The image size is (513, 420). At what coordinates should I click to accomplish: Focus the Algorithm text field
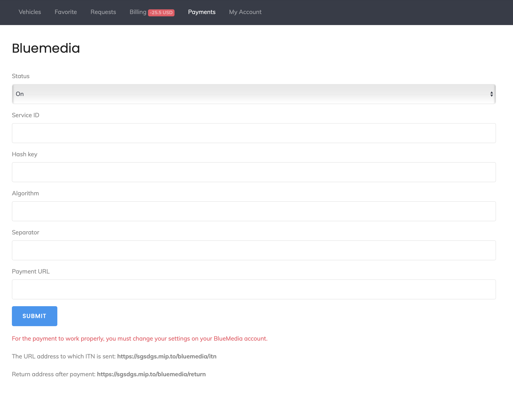click(254, 211)
